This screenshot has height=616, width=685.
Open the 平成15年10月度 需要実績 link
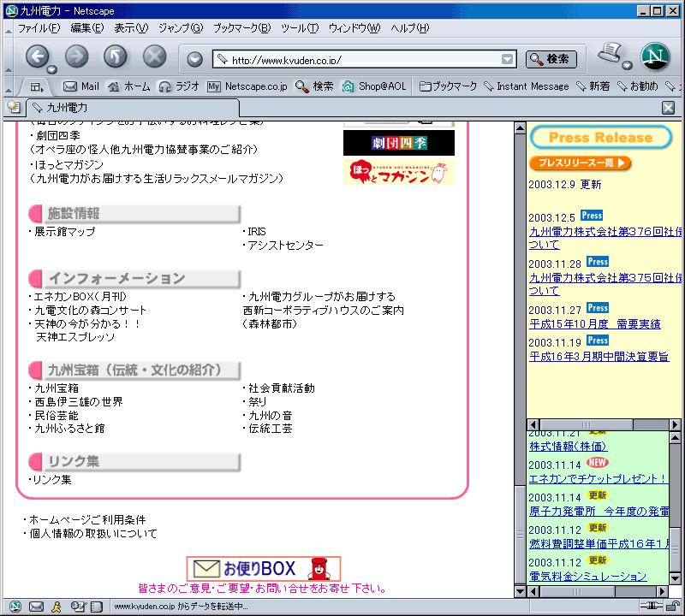[x=594, y=324]
